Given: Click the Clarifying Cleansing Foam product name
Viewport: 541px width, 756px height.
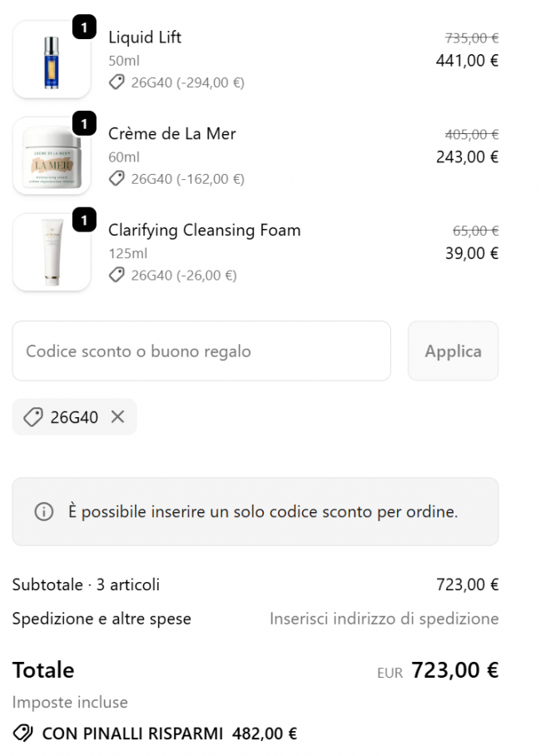Looking at the screenshot, I should click(204, 231).
